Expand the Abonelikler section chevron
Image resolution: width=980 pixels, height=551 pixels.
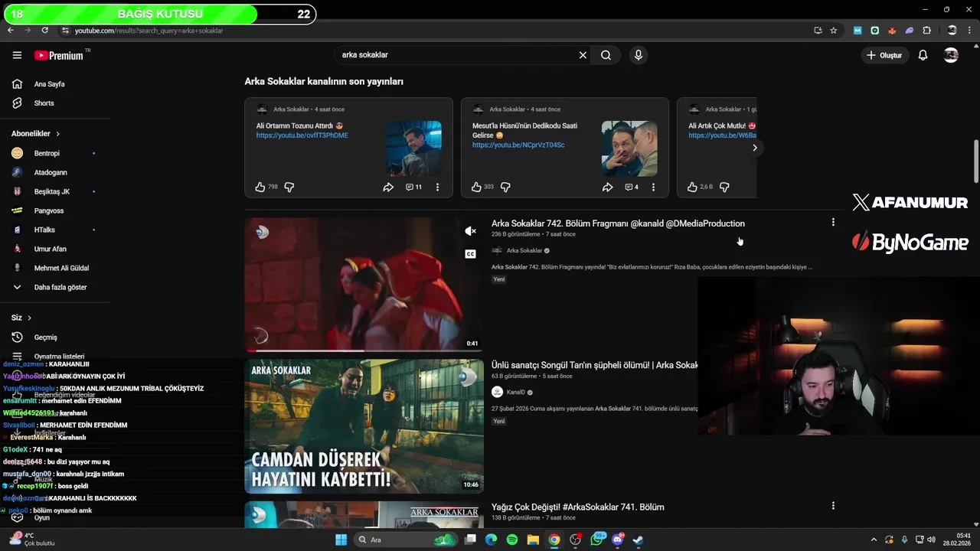57,134
